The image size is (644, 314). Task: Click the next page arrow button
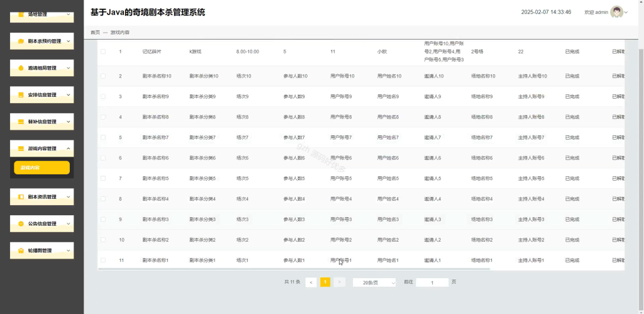[x=339, y=283]
